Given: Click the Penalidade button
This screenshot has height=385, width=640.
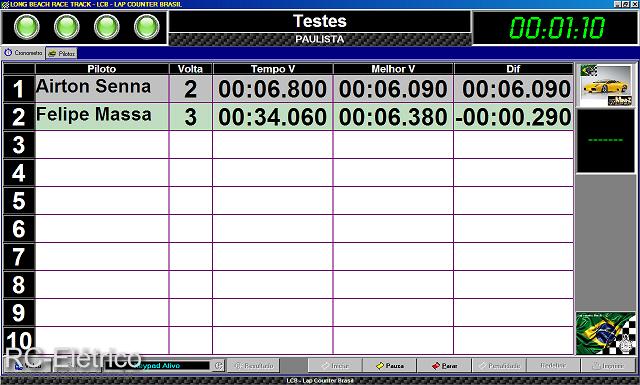Looking at the screenshot, I should (x=499, y=366).
